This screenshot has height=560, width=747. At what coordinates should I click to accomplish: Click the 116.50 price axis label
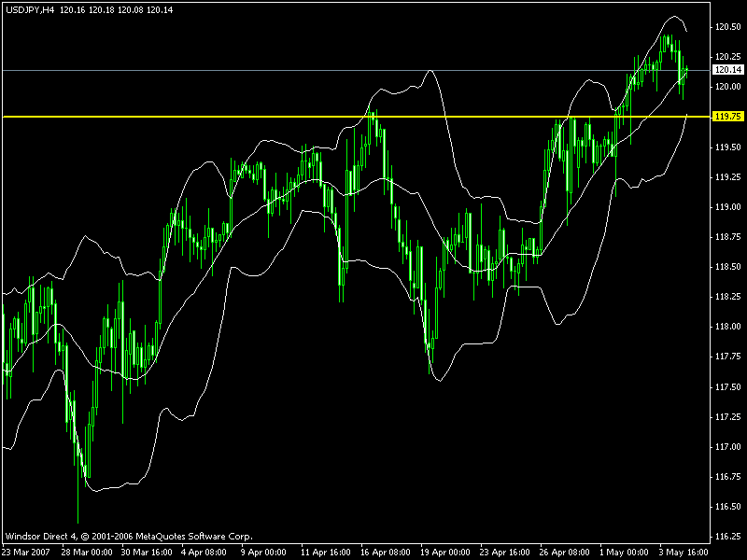click(x=728, y=507)
